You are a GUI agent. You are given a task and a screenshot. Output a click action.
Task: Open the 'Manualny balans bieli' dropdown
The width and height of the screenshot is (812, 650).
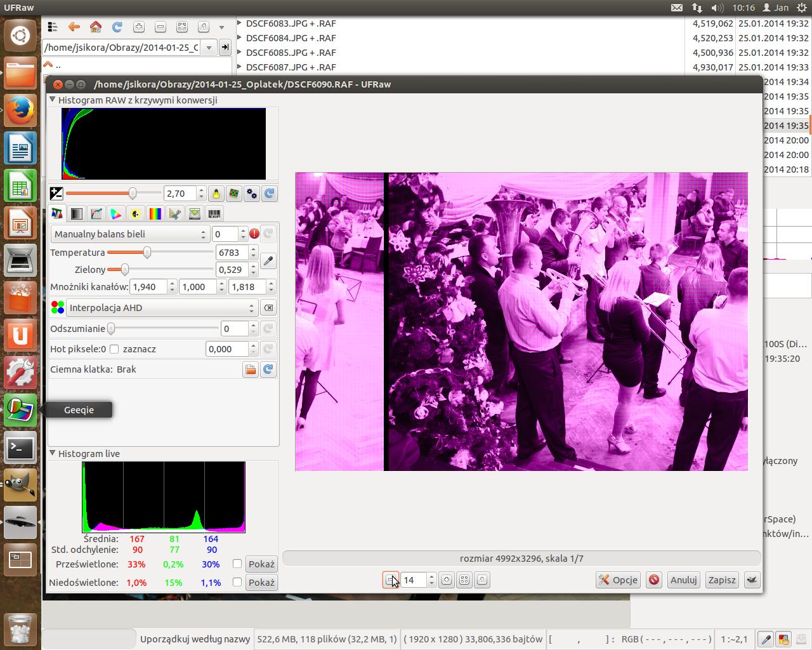pyautogui.click(x=130, y=234)
